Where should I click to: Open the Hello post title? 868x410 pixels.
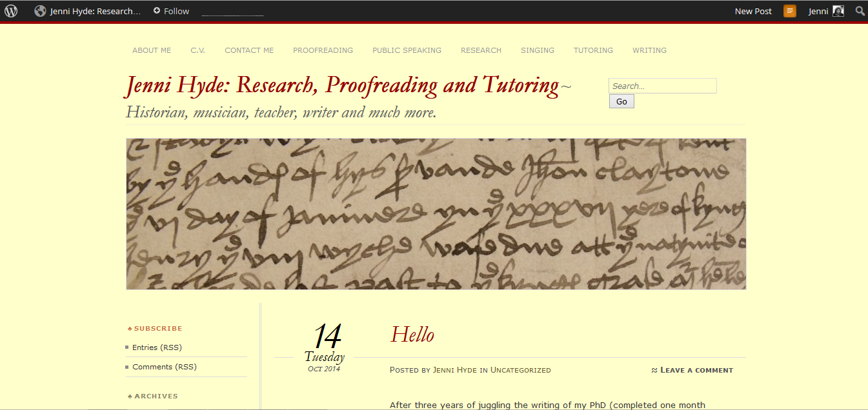[x=412, y=335]
